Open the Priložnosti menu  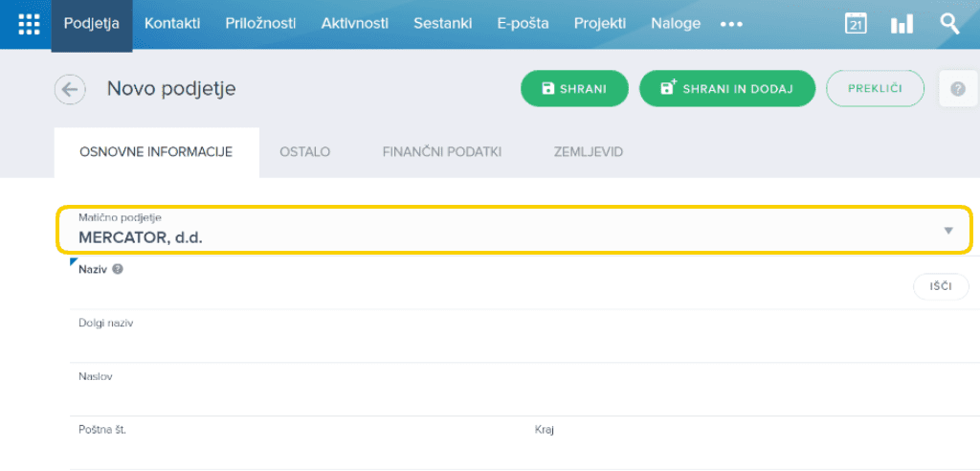pyautogui.click(x=260, y=24)
